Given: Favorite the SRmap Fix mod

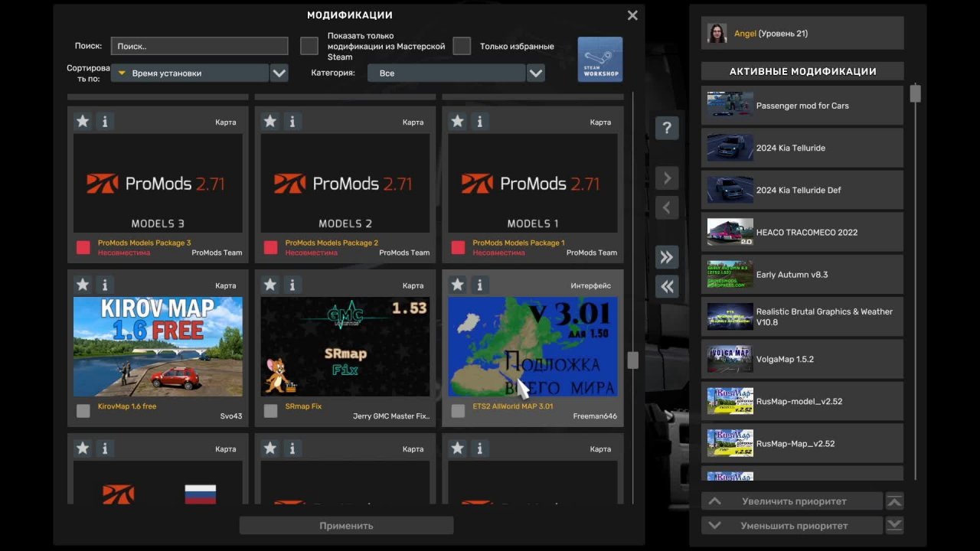Looking at the screenshot, I should [x=270, y=285].
